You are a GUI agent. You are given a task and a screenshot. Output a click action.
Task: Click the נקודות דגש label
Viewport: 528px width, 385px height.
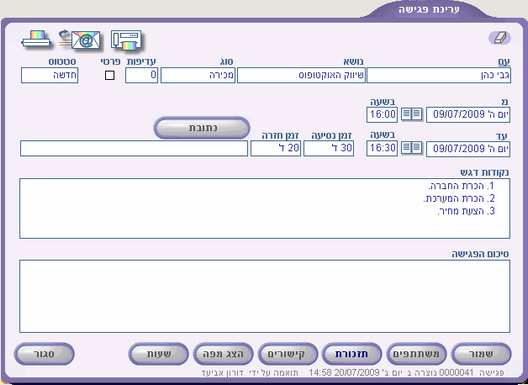[485, 172]
